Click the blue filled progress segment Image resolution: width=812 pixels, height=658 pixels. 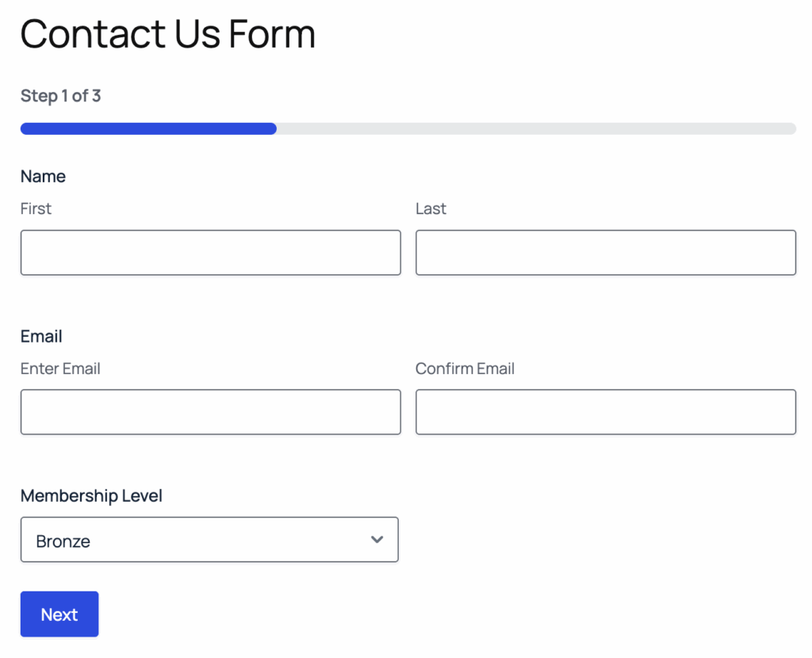(147, 128)
